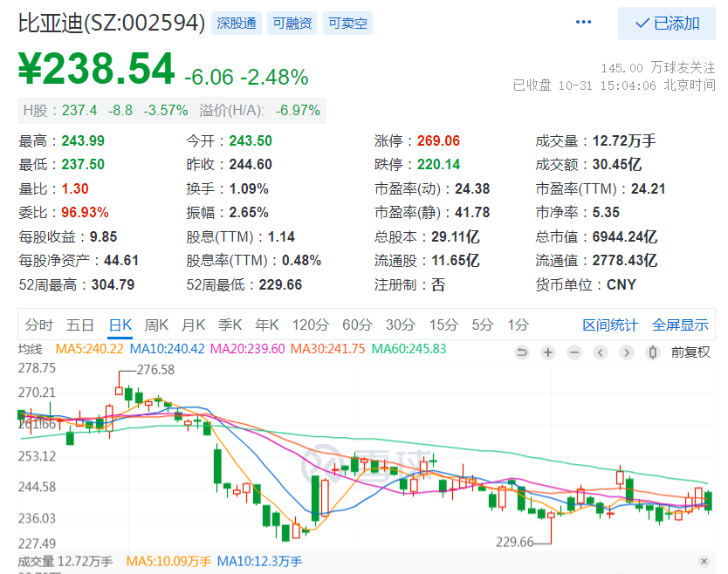The height and width of the screenshot is (574, 728).
Task: Click 全屏显示 fullscreen link
Action: pyautogui.click(x=680, y=325)
